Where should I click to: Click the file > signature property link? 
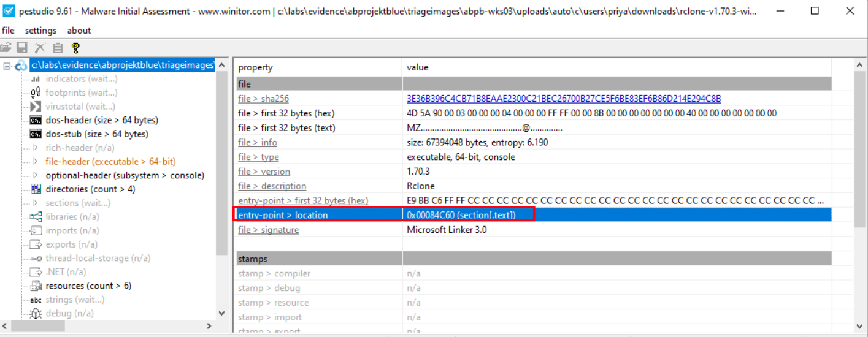268,230
